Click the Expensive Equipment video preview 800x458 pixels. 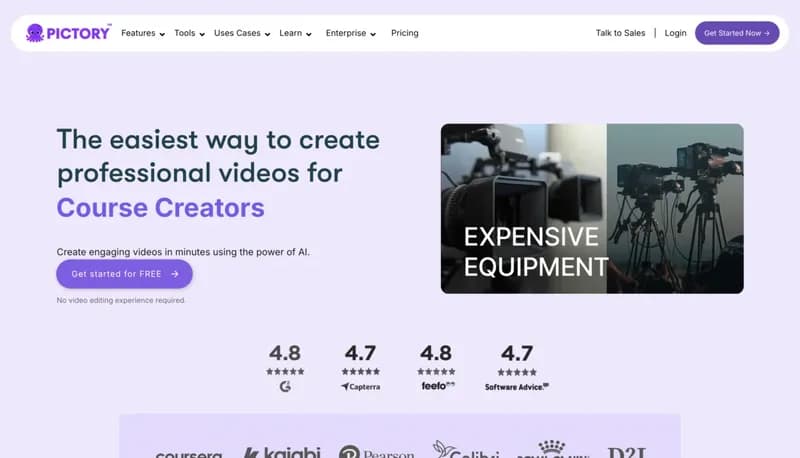(x=592, y=208)
